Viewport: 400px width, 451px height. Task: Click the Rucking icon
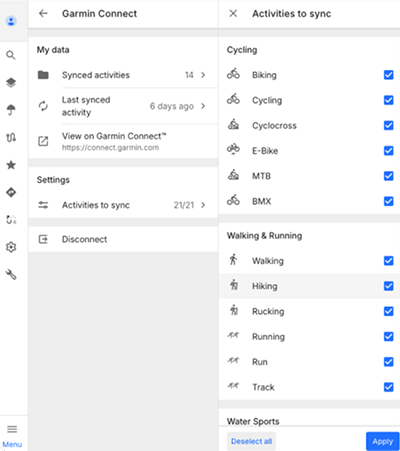234,310
